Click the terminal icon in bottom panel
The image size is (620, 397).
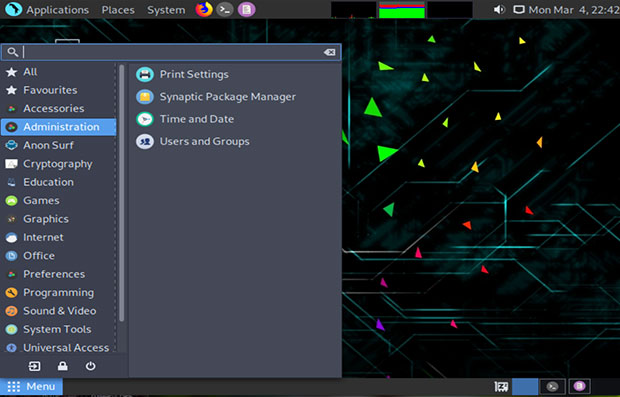(552, 386)
